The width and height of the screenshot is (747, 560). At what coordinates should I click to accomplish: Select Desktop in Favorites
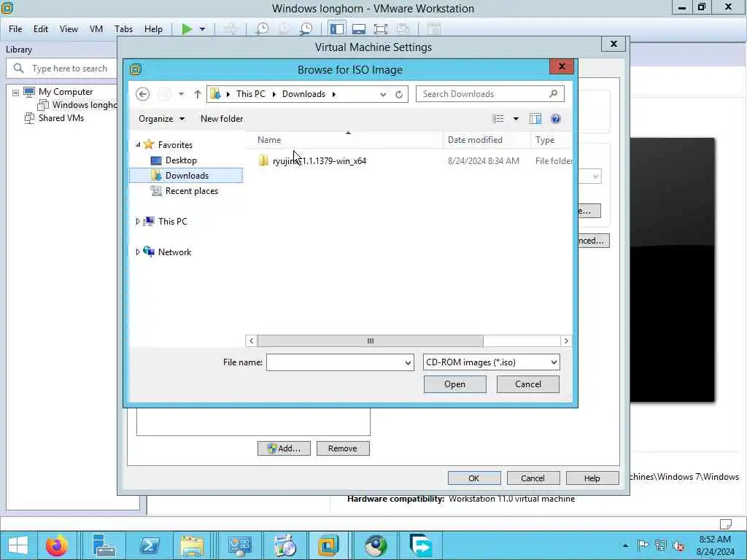(x=181, y=160)
